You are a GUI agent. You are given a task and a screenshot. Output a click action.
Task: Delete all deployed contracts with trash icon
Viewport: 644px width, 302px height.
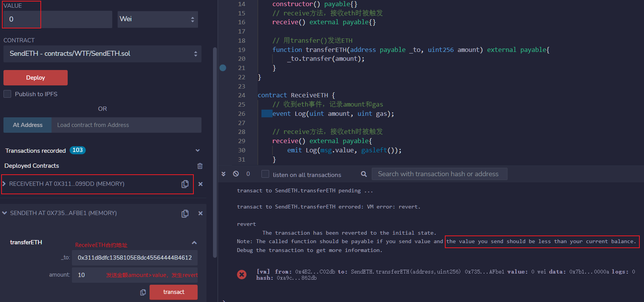pyautogui.click(x=200, y=166)
